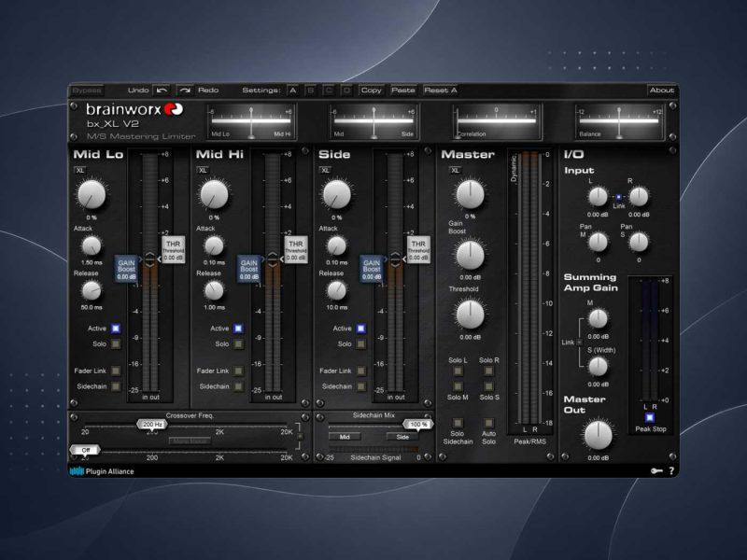The image size is (747, 560).
Task: Click the Sidechain Mix Side button
Action: (402, 437)
